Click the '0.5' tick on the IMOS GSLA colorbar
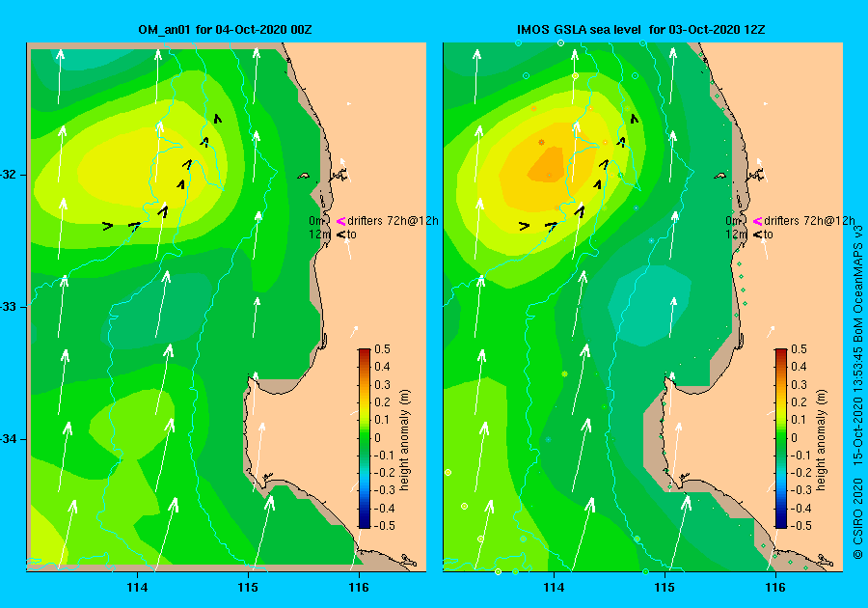This screenshot has height=608, width=868. click(x=800, y=349)
